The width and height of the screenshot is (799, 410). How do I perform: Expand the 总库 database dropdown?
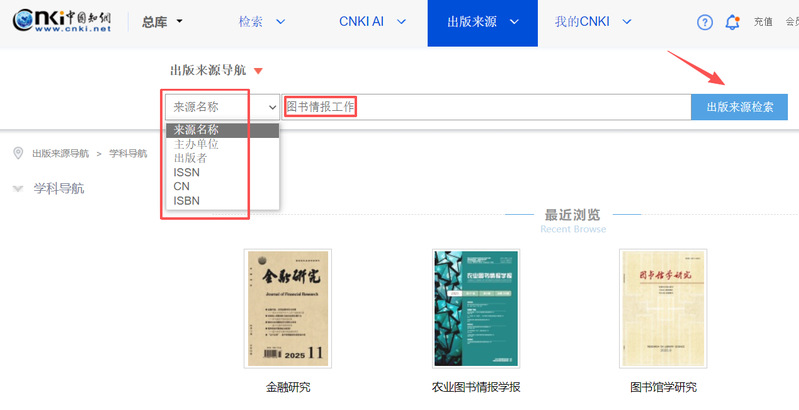click(x=162, y=22)
